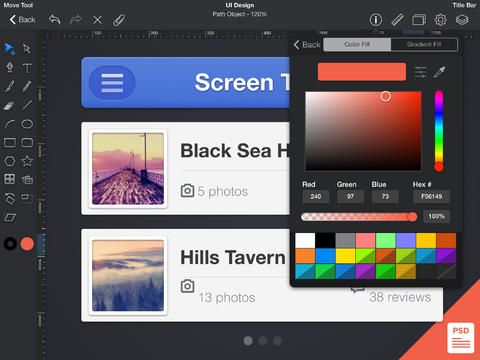Open the gear settings icon
Screen dimensions: 480x360
point(440,20)
